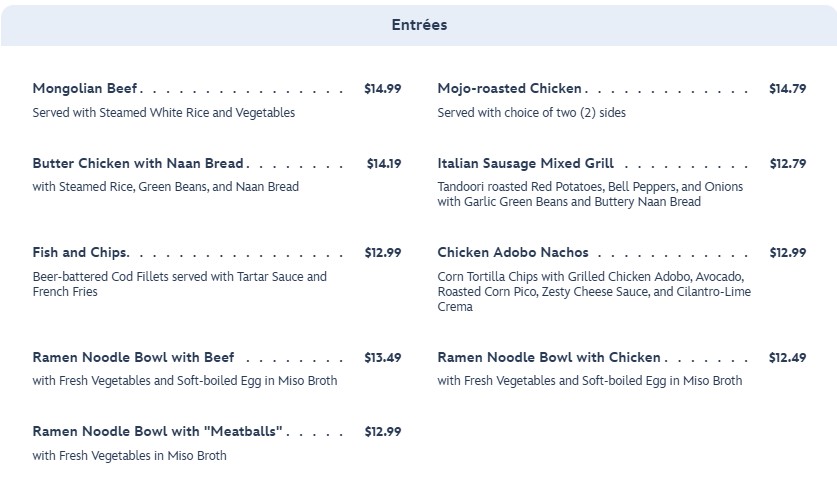837x477 pixels.
Task: Choose Ramen Noodle Bowl with Chicken
Action: click(x=549, y=357)
